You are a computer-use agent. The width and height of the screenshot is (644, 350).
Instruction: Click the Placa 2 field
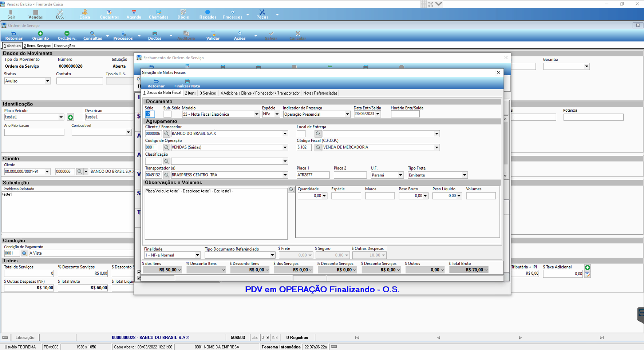point(350,175)
